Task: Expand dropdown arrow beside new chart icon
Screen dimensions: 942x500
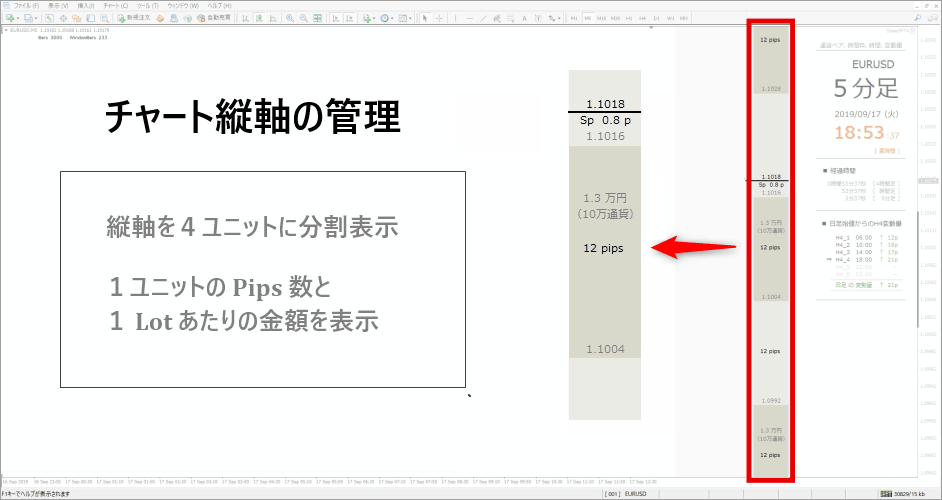Action: tap(18, 18)
